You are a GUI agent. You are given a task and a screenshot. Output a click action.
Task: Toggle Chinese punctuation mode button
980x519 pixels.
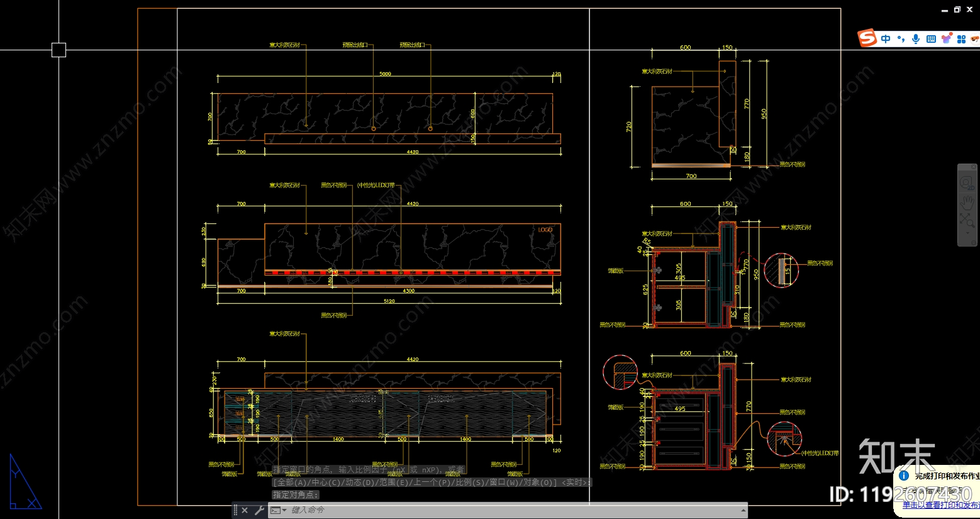point(901,39)
